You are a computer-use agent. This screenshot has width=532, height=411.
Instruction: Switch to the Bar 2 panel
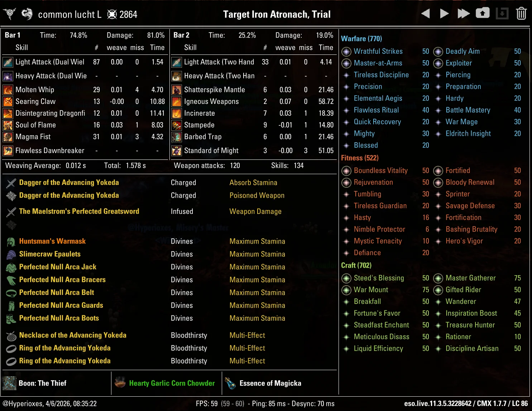click(x=181, y=35)
